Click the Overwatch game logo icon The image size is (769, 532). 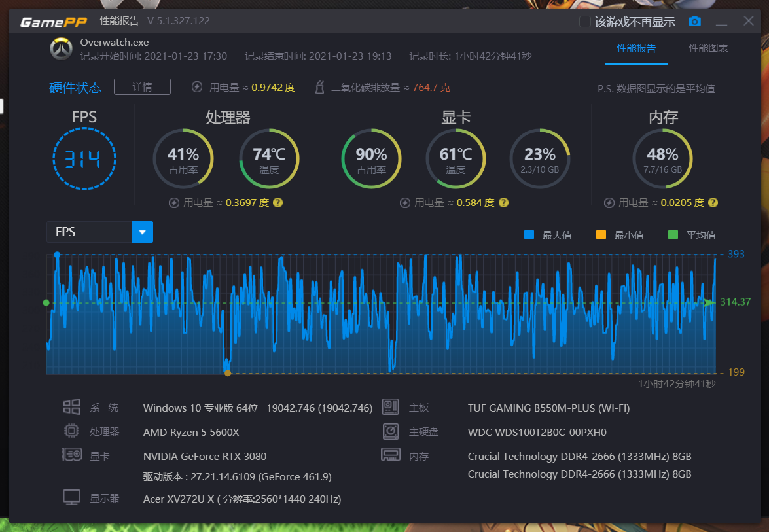(x=62, y=49)
